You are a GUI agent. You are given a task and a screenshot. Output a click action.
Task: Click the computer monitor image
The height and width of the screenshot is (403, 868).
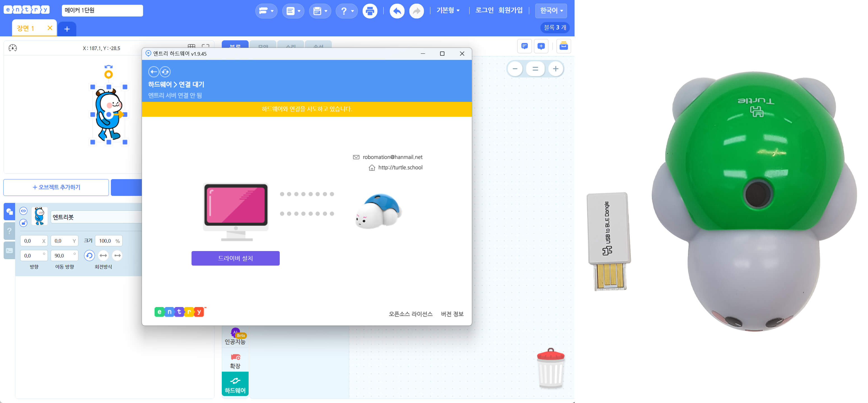coord(235,212)
